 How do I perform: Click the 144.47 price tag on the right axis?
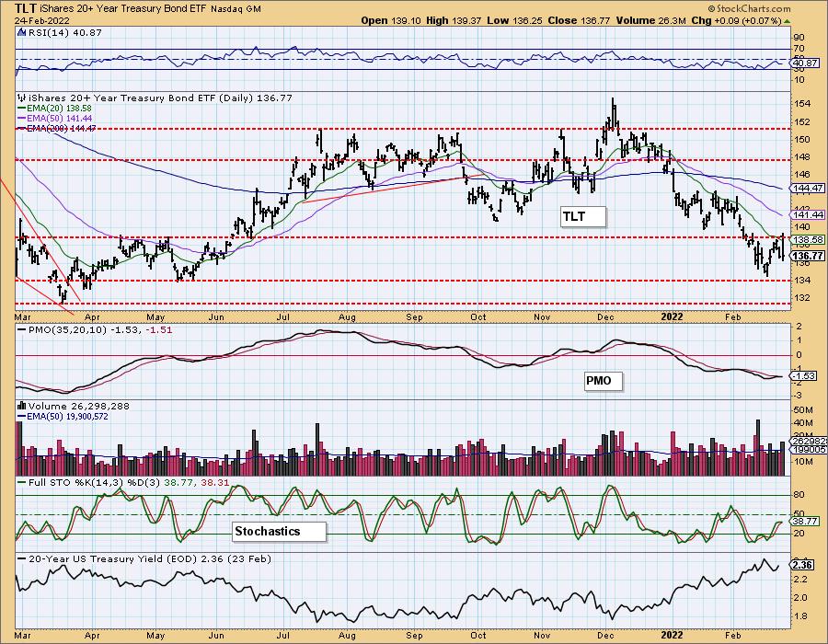[806, 188]
